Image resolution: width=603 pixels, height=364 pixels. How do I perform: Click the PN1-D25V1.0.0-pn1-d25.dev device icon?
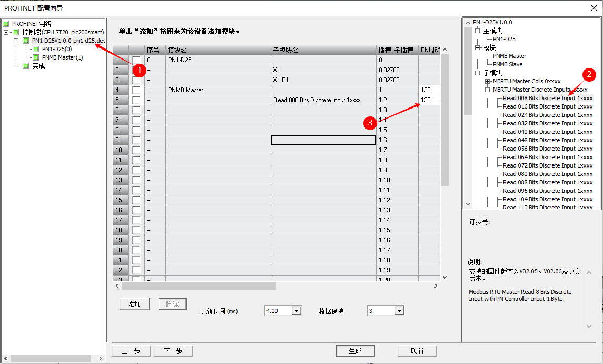pos(26,41)
